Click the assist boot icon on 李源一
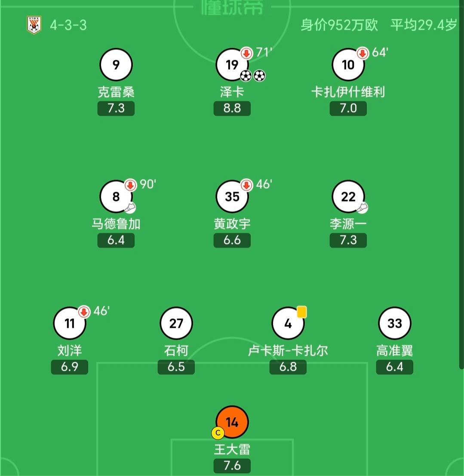This screenshot has width=464, height=476. (x=363, y=208)
